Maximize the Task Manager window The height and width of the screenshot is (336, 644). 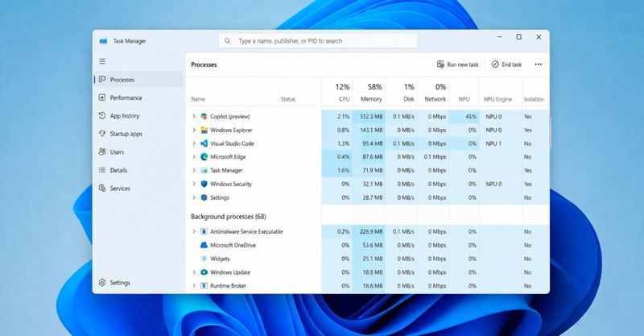tap(518, 37)
